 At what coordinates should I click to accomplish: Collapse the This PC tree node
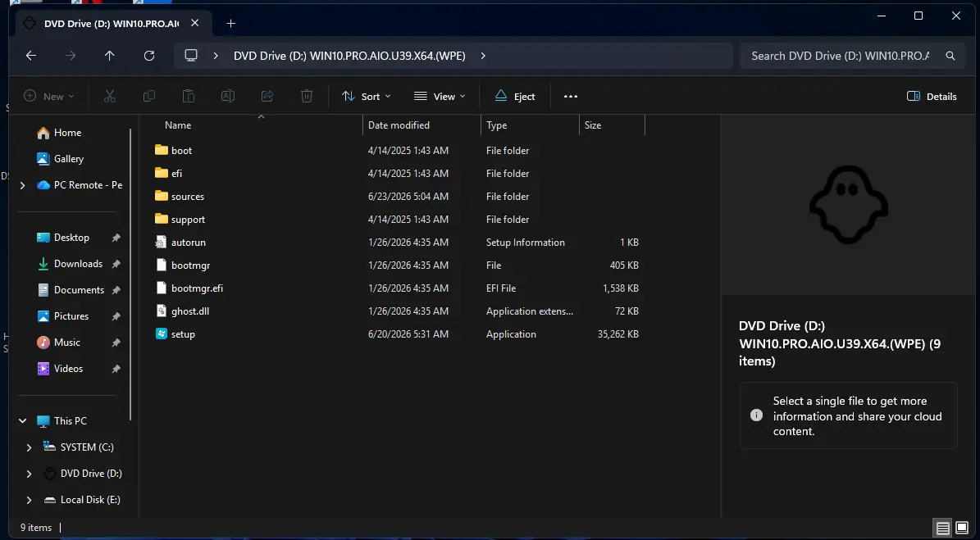[22, 421]
